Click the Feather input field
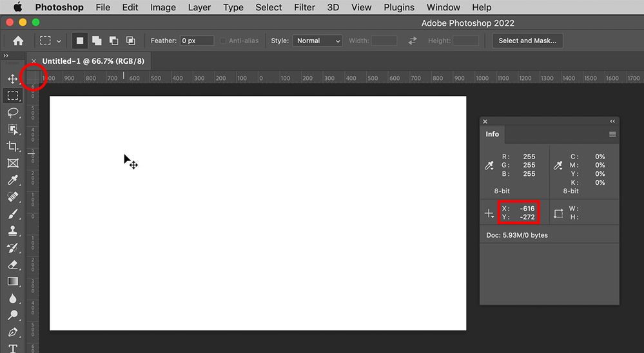644x353 pixels. click(197, 41)
